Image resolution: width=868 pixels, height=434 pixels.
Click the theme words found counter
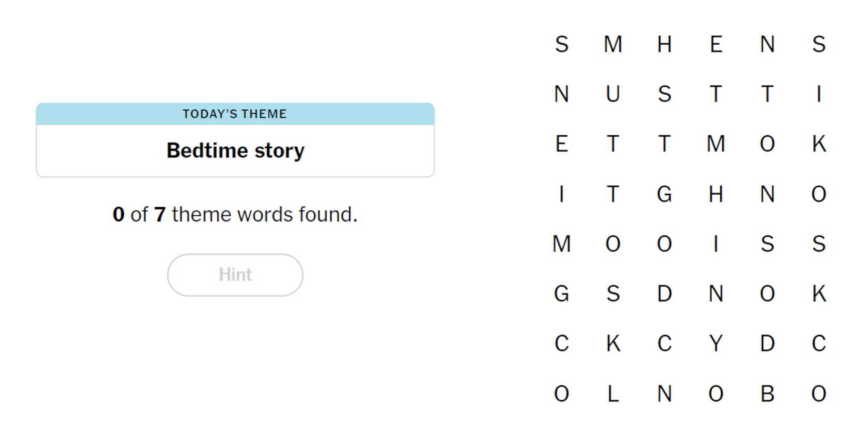point(235,215)
